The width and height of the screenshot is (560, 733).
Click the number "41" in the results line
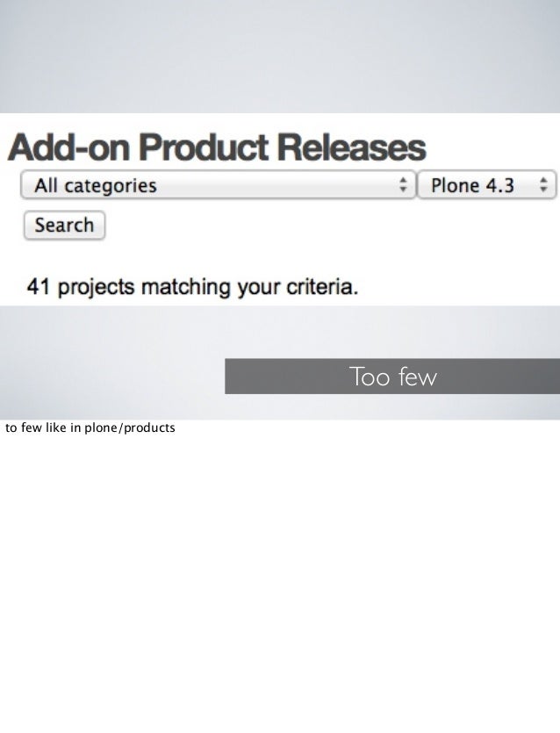(38, 287)
